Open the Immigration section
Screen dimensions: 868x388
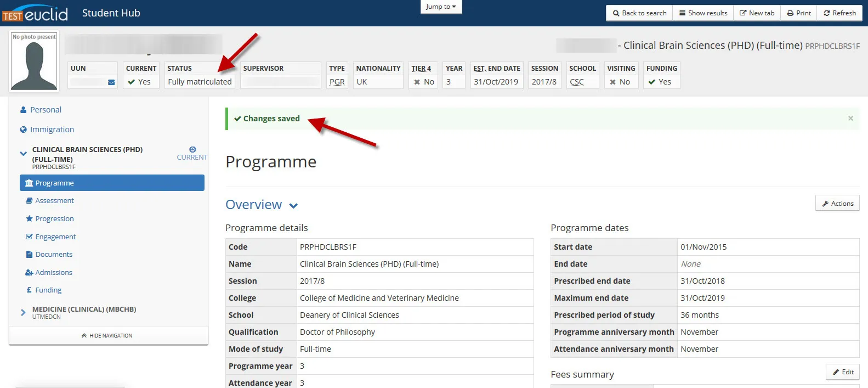tap(52, 130)
